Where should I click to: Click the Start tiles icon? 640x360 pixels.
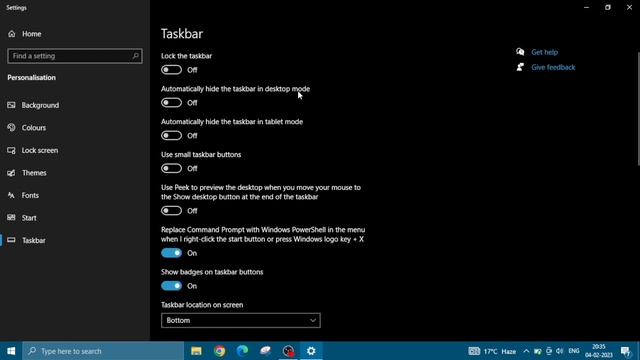[x=11, y=218]
